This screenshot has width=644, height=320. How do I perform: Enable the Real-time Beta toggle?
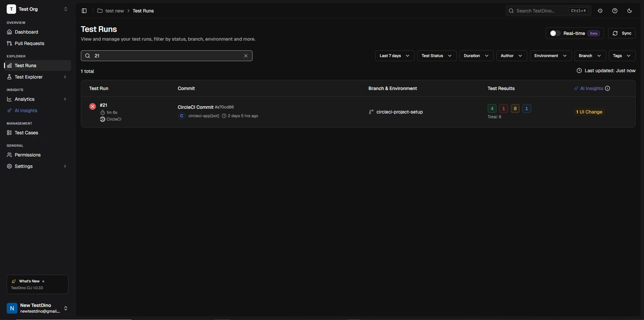554,33
